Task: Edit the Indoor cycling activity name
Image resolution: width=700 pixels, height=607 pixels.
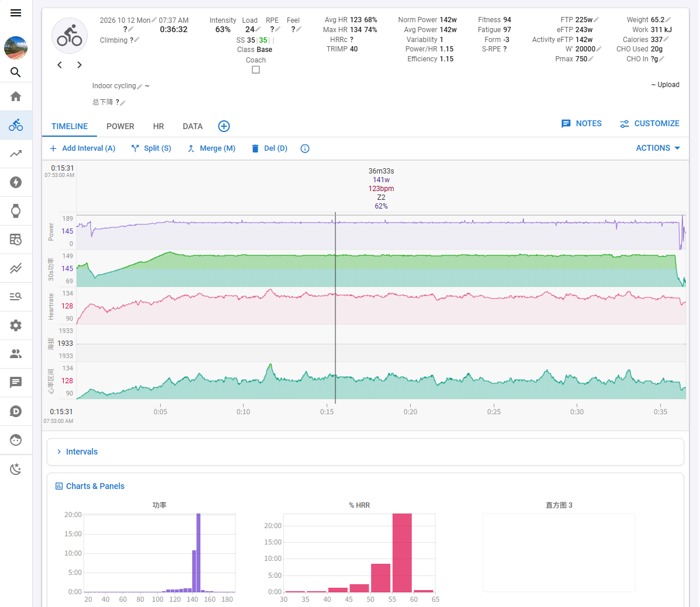Action: pos(140,86)
